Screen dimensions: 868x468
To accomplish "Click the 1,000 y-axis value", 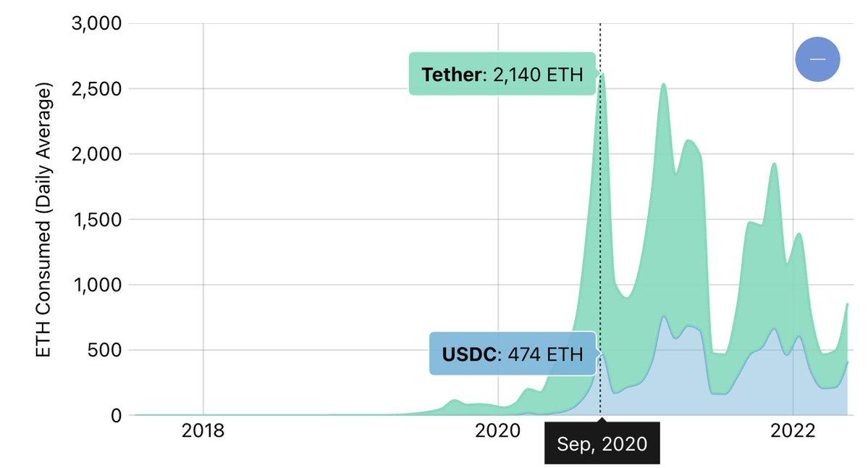I will pos(98,285).
